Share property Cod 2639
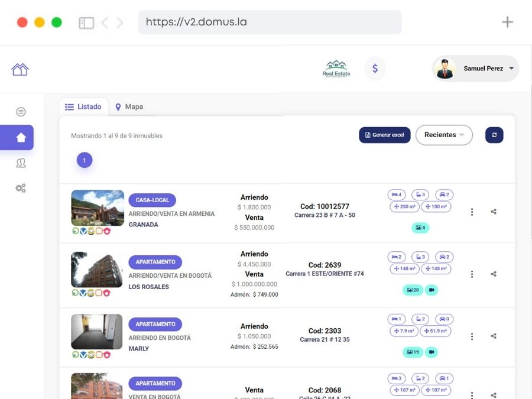Image resolution: width=532 pixels, height=399 pixels. click(494, 274)
